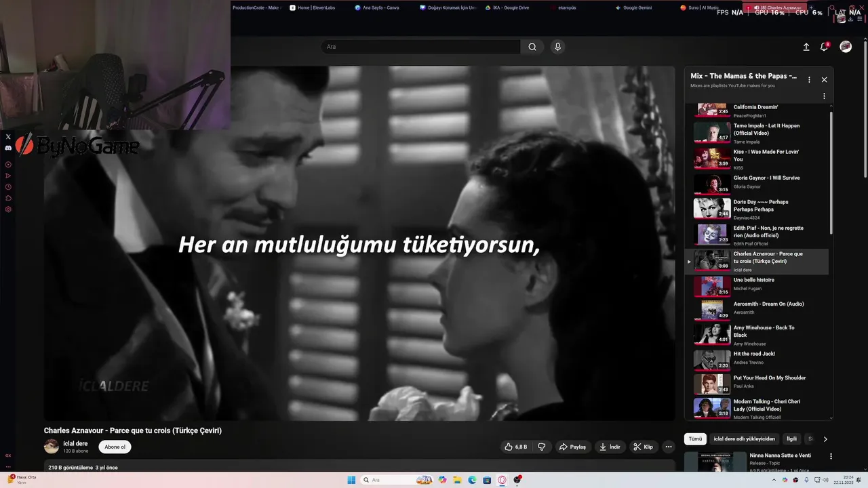Image resolution: width=868 pixels, height=488 pixels.
Task: Open the sidebar history clock icon
Action: click(8, 187)
